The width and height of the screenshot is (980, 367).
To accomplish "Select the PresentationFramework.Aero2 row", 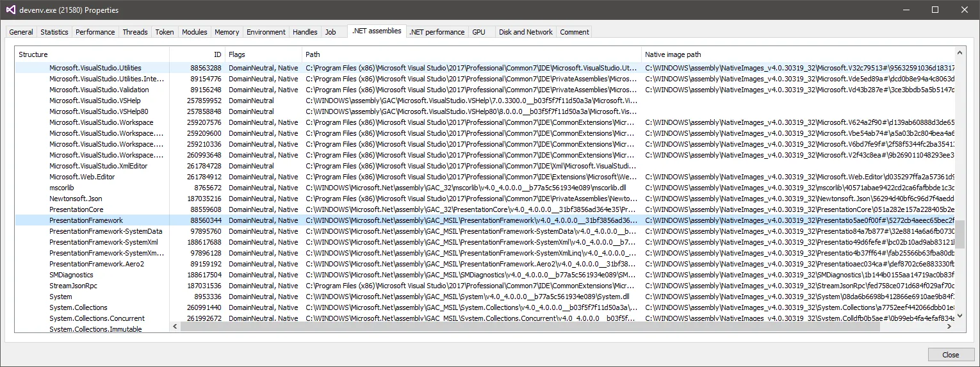I will 485,264.
